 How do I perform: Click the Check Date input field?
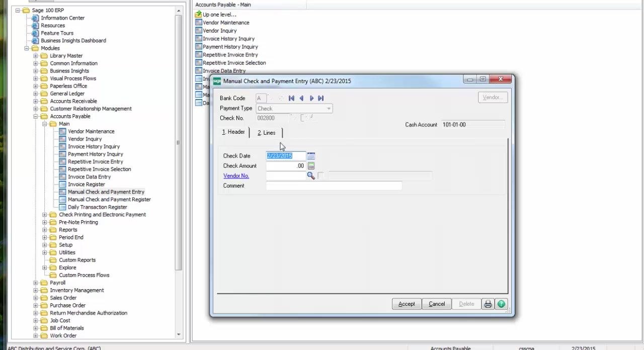pos(286,156)
